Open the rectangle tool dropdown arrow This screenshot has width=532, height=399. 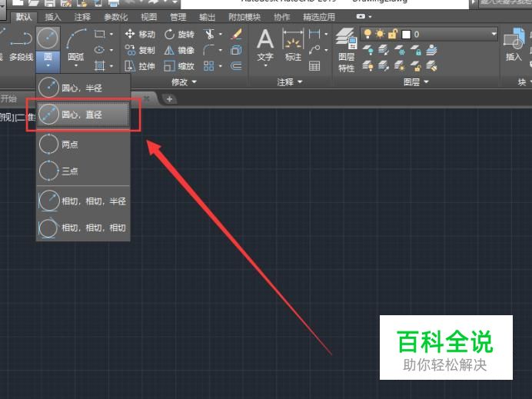tap(111, 34)
